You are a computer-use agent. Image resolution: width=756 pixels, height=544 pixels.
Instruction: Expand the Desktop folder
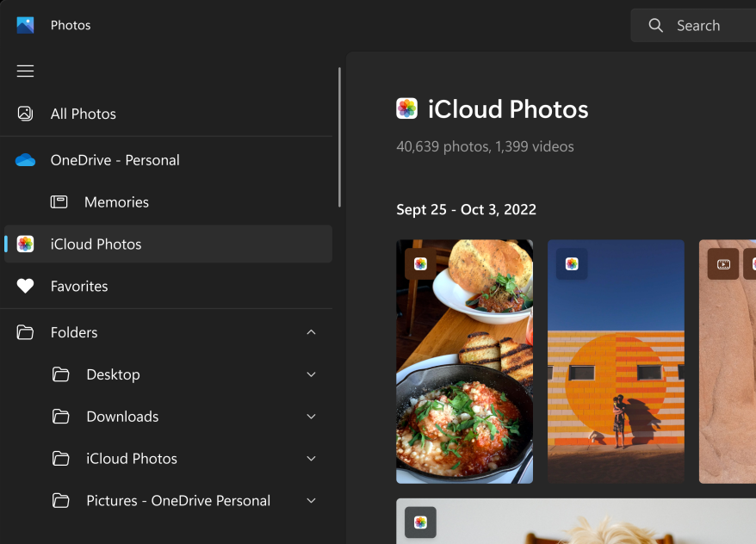(311, 374)
